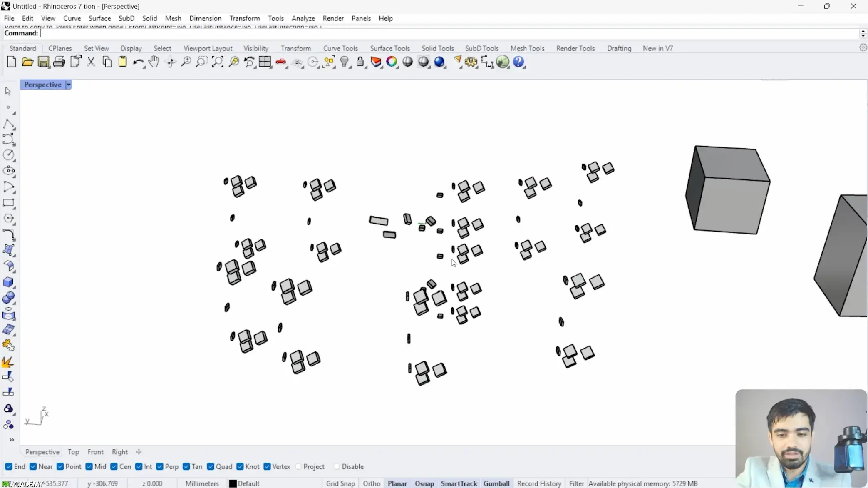Screen dimensions: 868x488
Task: Click the Print icon
Action: pos(59,62)
